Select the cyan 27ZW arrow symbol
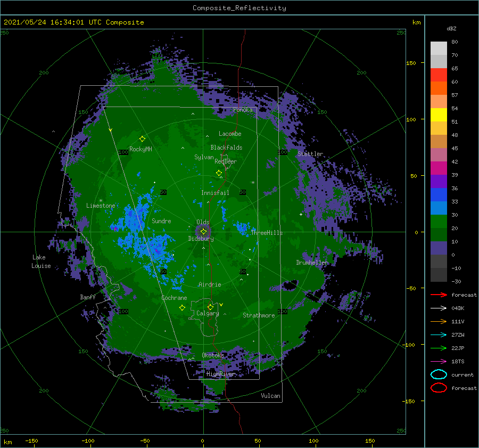The width and height of the screenshot is (479, 448). [x=439, y=335]
